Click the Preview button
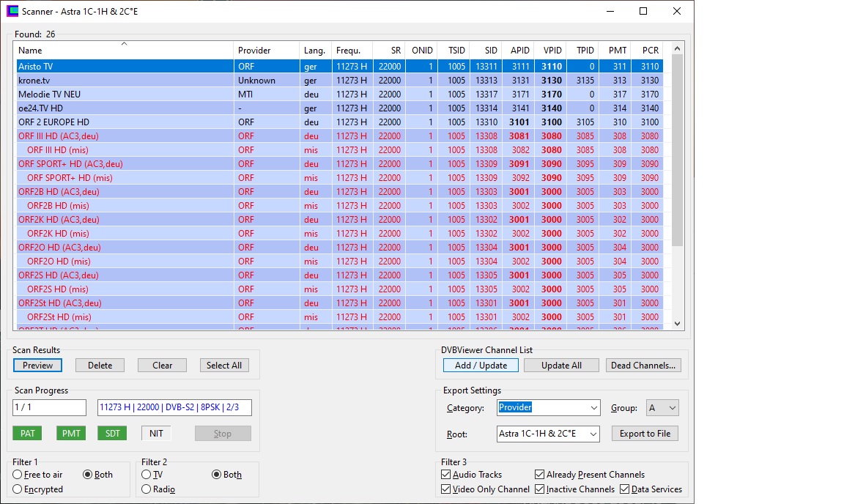 [37, 365]
